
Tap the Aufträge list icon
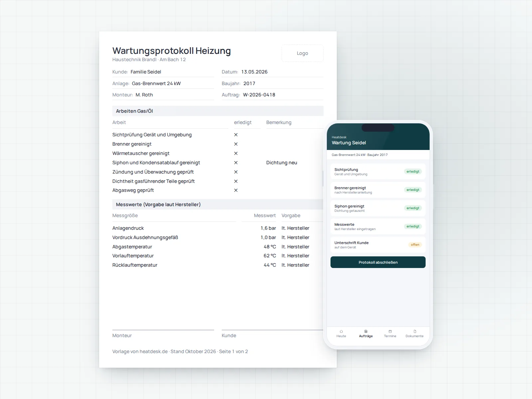coord(366,332)
